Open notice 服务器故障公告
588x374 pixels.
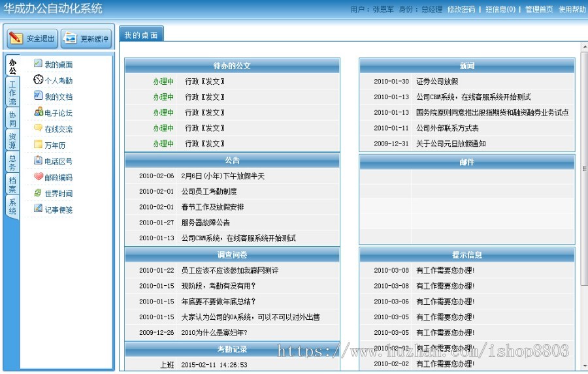point(206,222)
